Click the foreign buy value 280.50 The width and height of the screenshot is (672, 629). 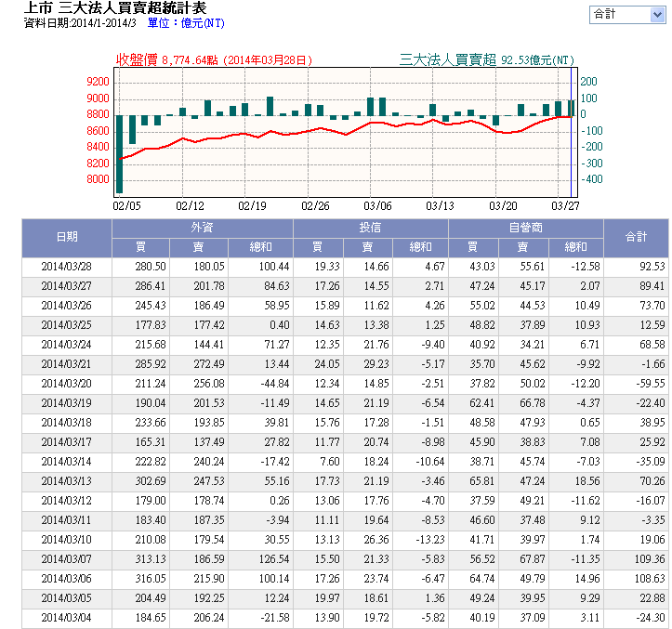151,267
